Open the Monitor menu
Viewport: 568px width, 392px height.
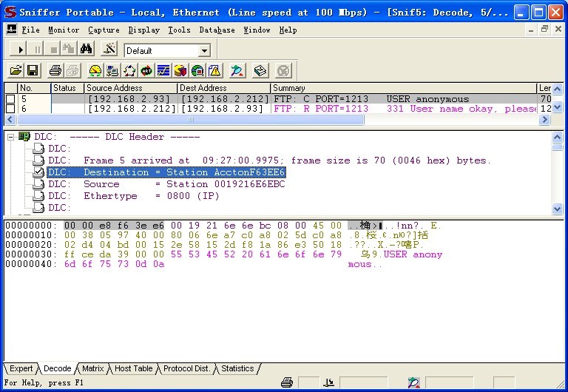[x=64, y=30]
